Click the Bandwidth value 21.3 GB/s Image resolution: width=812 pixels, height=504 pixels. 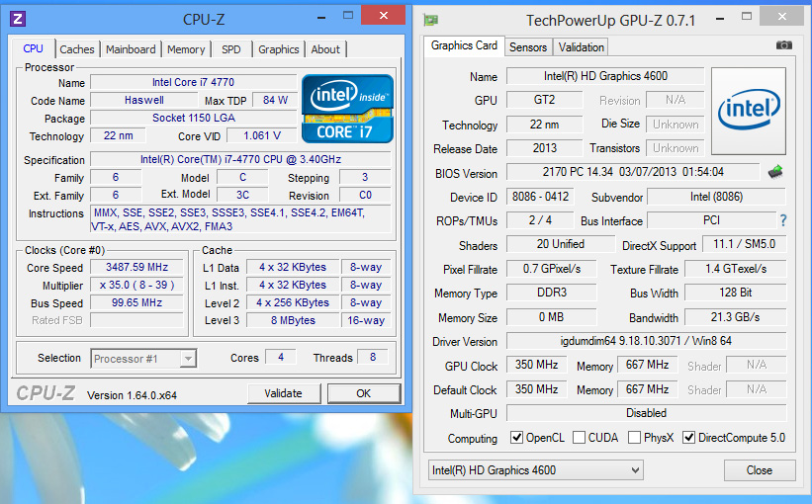click(x=736, y=317)
